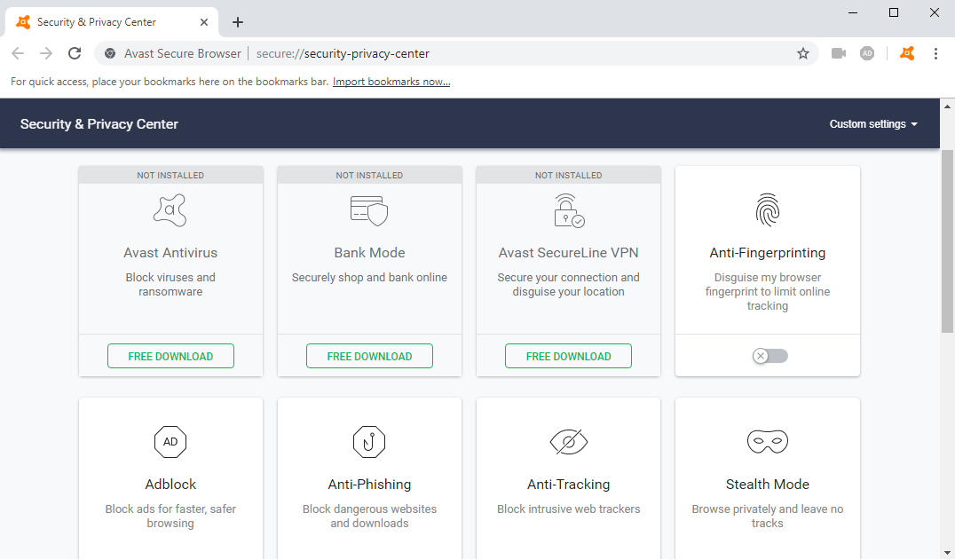Toggle the Anti-Fingerprinting switch
This screenshot has height=560, width=955.
point(770,356)
